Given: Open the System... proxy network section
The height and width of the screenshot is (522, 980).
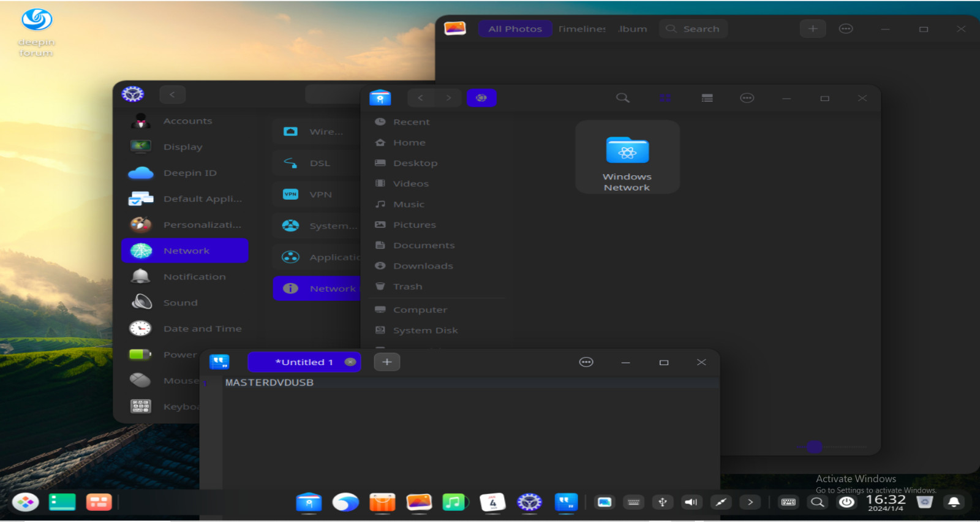Looking at the screenshot, I should (x=317, y=225).
